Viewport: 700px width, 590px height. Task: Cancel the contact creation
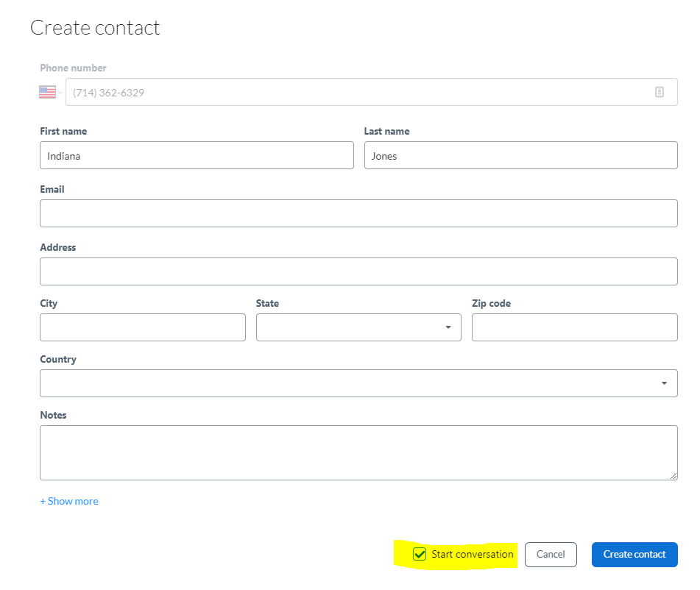(x=551, y=554)
